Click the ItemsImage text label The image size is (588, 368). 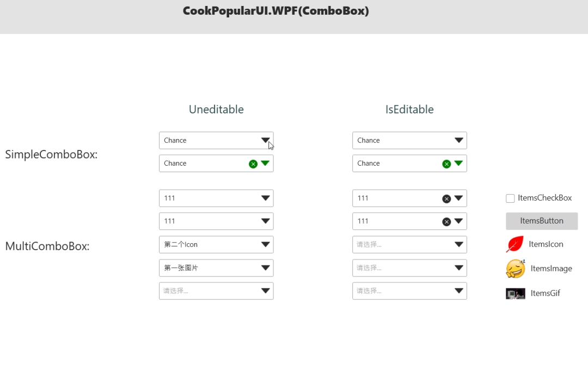[551, 268]
